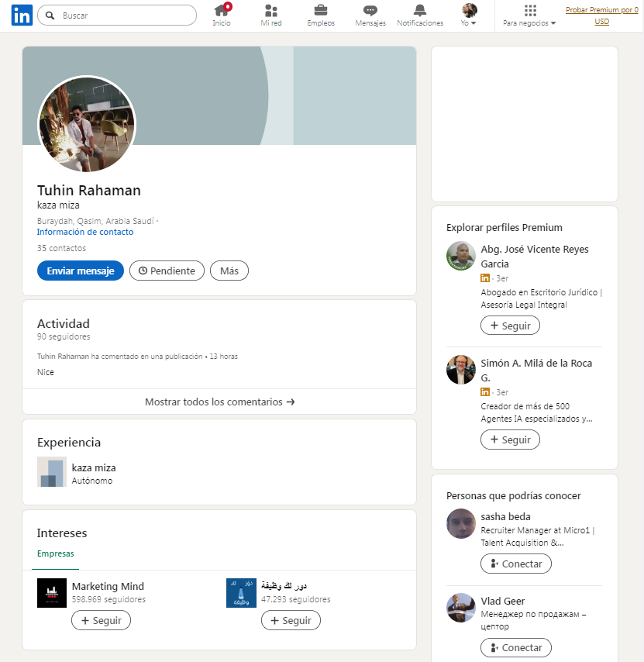Click 90 seguidores text
Image resolution: width=644 pixels, height=662 pixels.
point(64,336)
